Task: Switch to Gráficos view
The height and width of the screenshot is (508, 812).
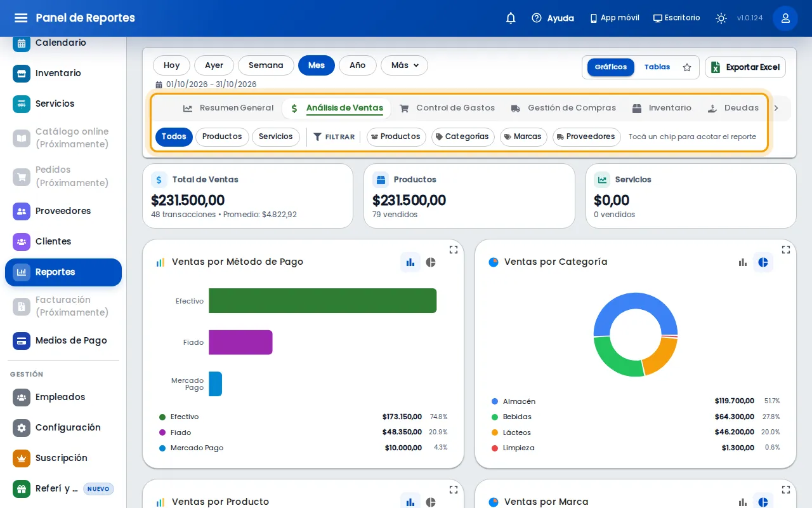Action: [611, 67]
